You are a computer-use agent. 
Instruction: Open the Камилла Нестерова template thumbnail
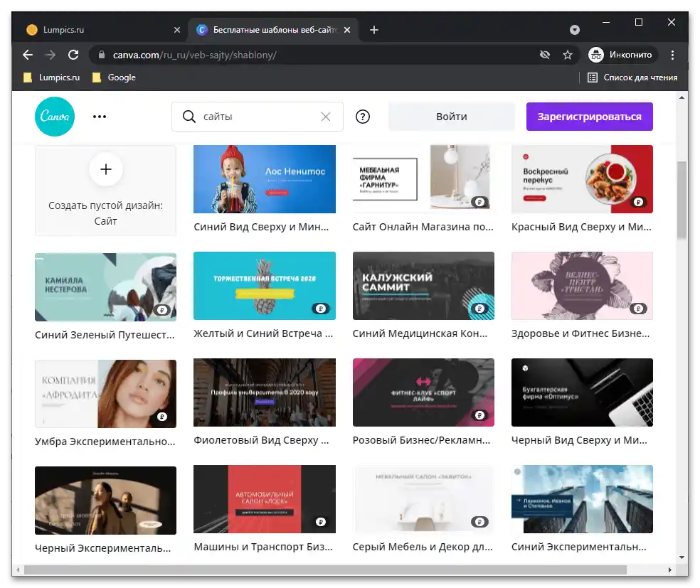pyautogui.click(x=106, y=287)
